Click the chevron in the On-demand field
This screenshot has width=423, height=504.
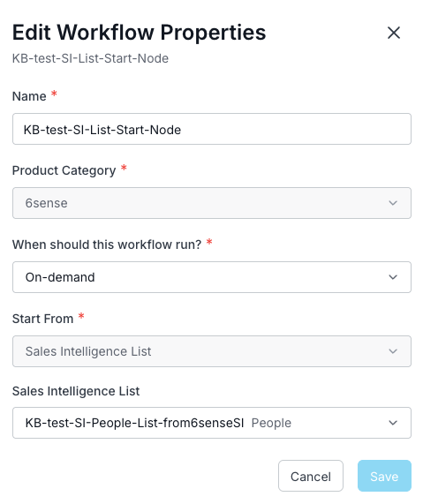(x=393, y=277)
